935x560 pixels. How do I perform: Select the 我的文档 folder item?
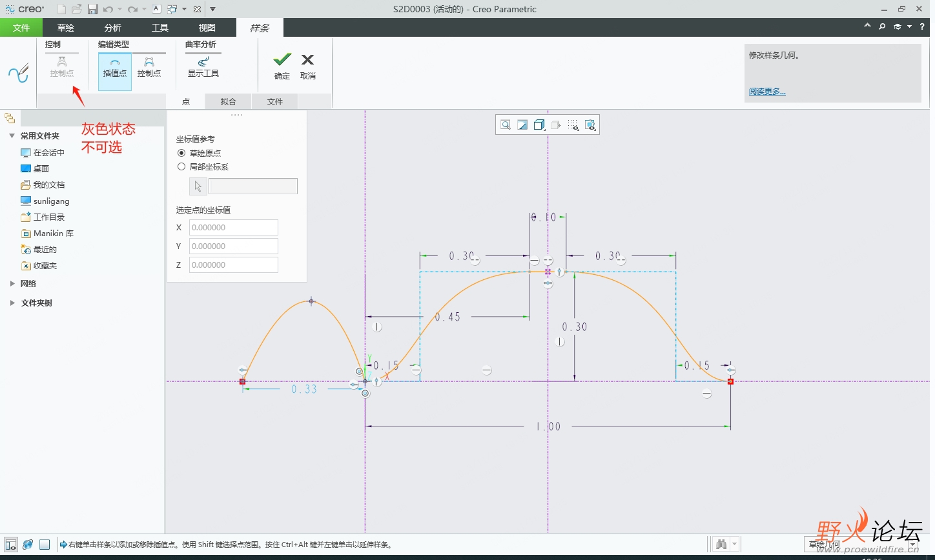[x=43, y=185]
